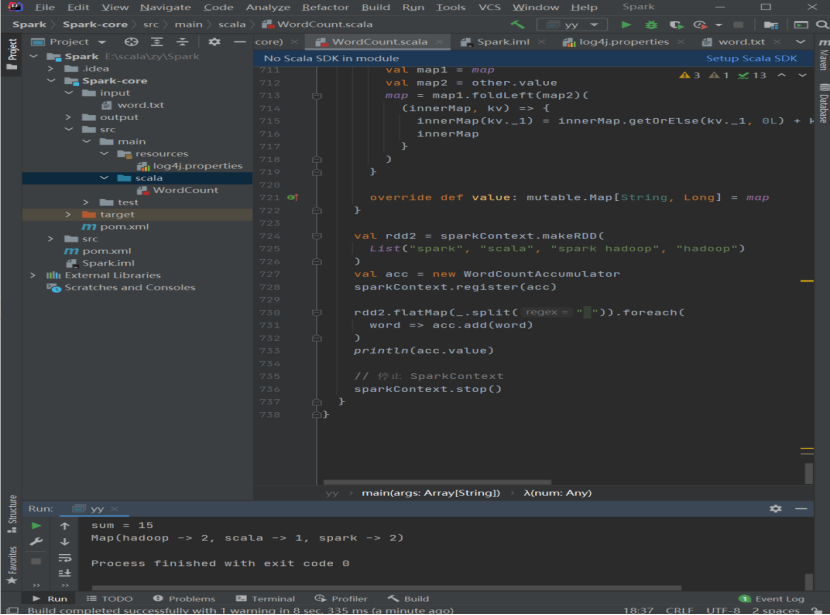
Task: Open Terminal tool window button
Action: pos(266,599)
